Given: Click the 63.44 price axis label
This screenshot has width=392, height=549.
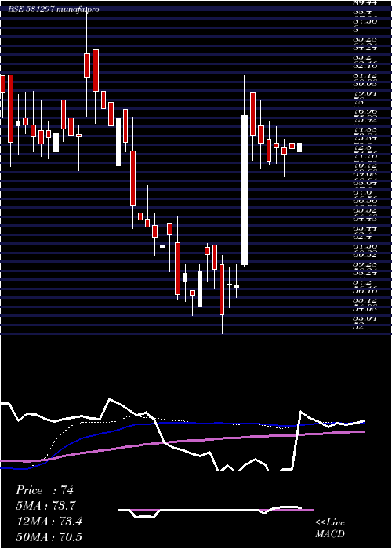Looking at the screenshot, I should click(365, 228).
